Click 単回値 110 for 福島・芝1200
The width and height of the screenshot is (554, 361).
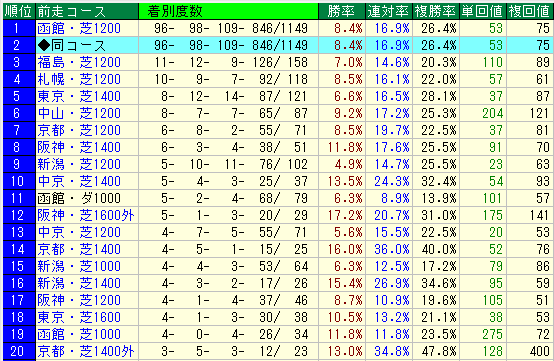click(493, 62)
